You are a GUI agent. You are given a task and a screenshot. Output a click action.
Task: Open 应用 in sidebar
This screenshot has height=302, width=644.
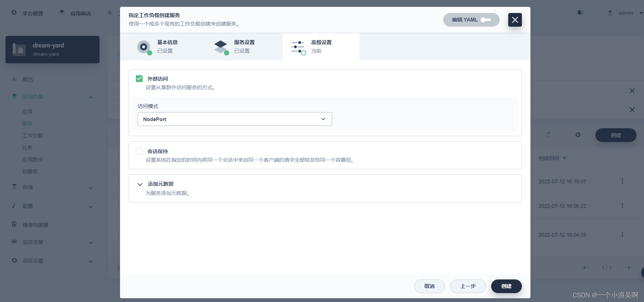tap(27, 111)
